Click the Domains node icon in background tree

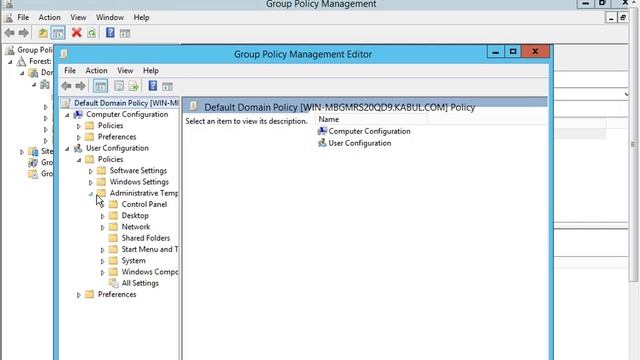(33, 73)
